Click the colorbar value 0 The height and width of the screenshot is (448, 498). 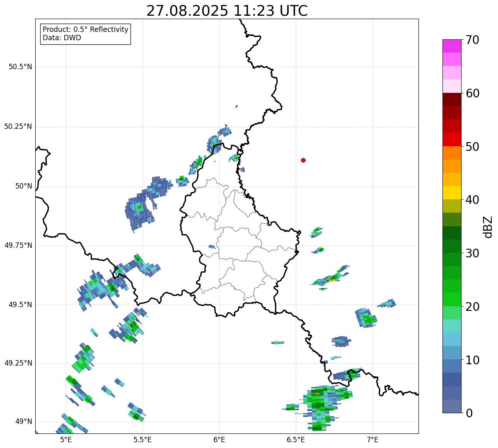point(469,413)
